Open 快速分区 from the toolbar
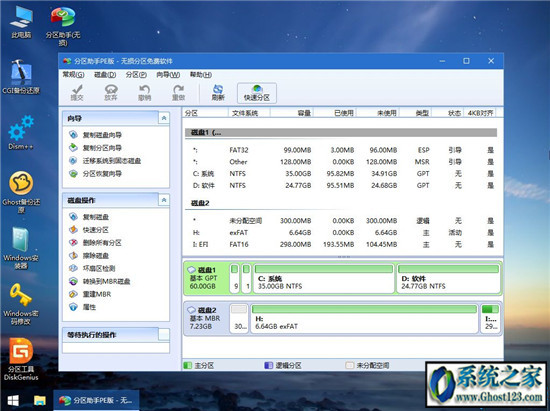The width and height of the screenshot is (550, 411). click(257, 93)
